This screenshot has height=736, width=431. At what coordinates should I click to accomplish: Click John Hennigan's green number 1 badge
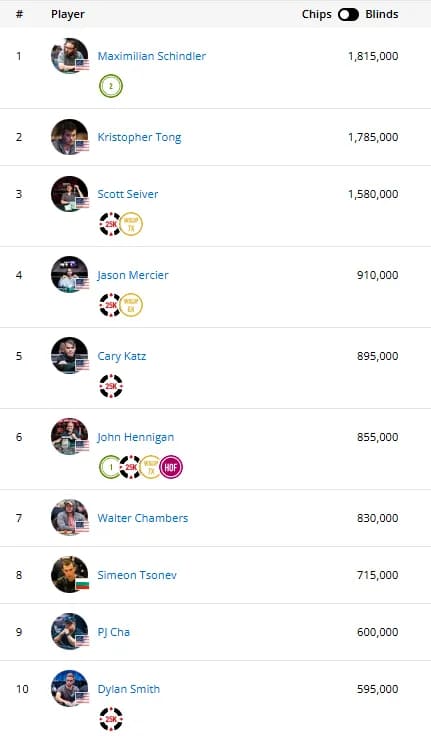click(x=110, y=467)
